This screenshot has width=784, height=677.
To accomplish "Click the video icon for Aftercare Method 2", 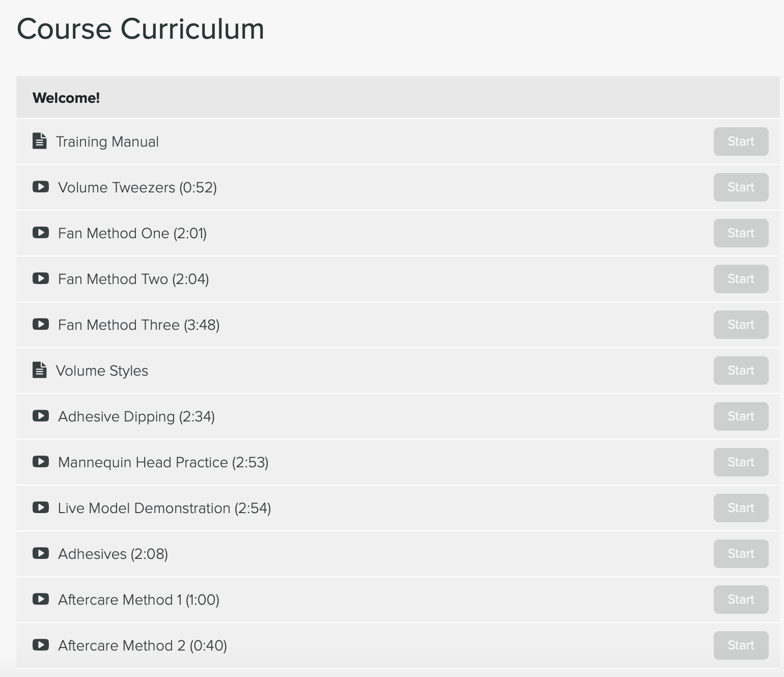I will (41, 645).
